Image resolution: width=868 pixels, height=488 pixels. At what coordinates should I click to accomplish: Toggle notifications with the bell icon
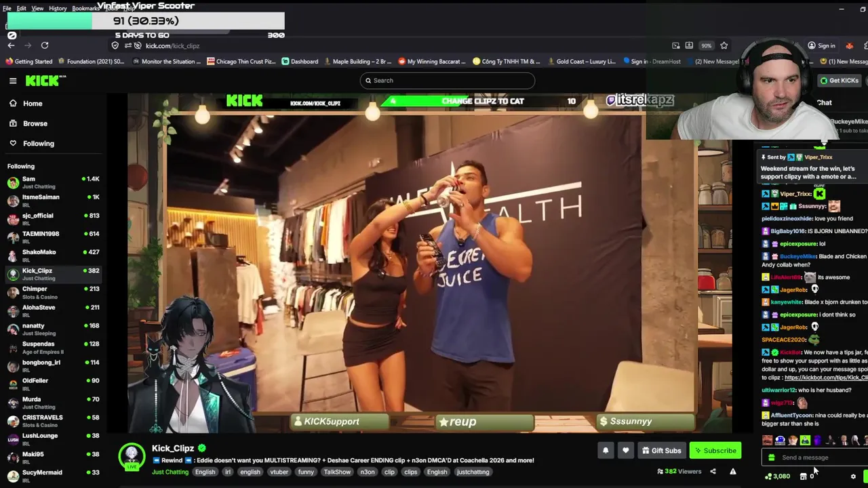click(x=606, y=451)
